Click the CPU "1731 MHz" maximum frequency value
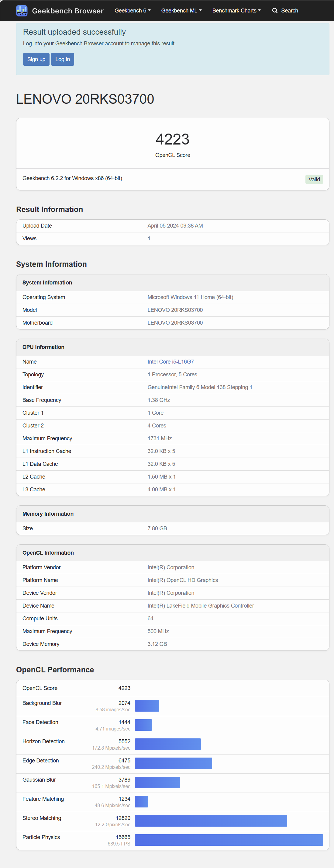The width and height of the screenshot is (334, 868). point(160,438)
